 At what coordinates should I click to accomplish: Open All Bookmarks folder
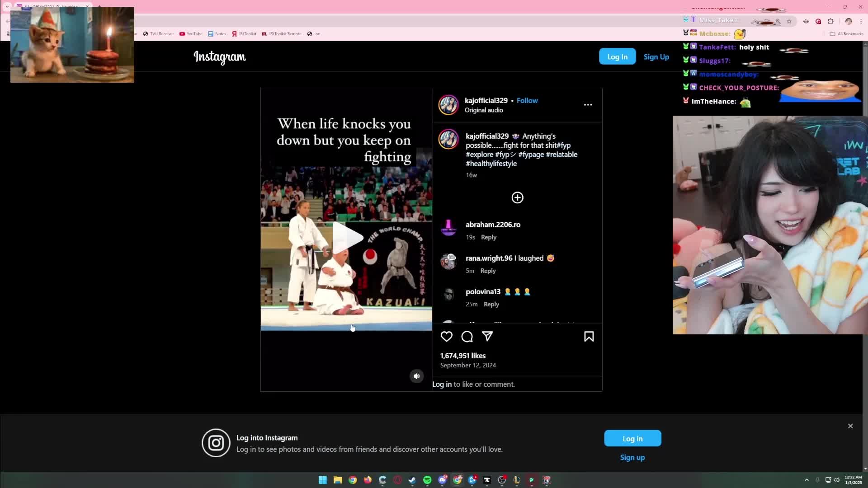click(846, 34)
